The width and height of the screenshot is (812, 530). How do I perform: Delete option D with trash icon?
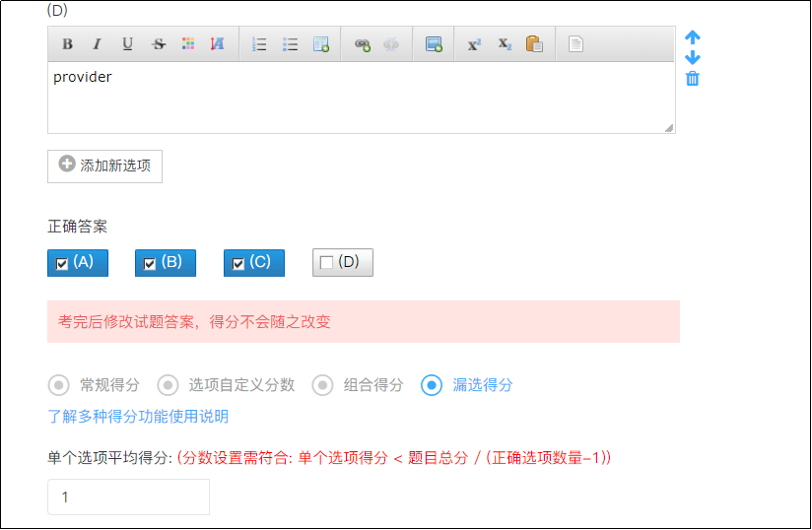tap(693, 79)
